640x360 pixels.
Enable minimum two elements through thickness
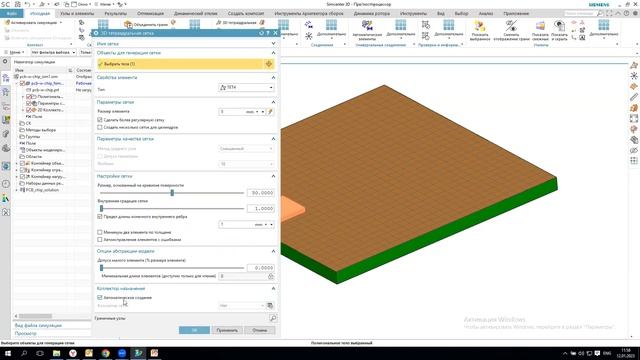click(x=100, y=232)
